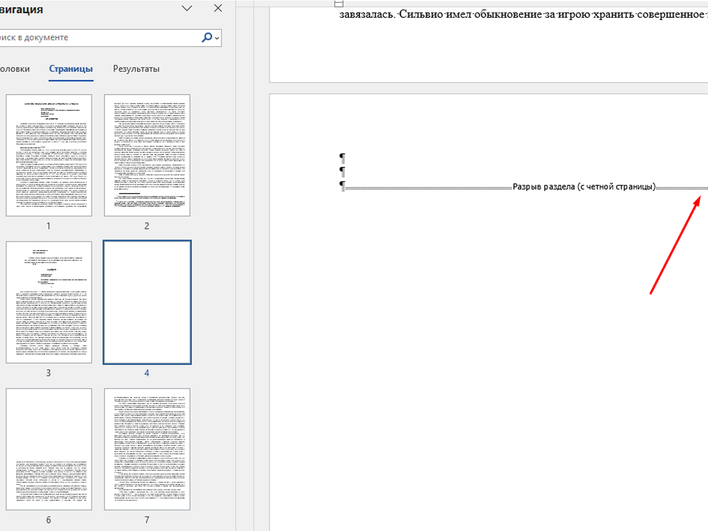Jump to page 7 thumbnail
708x531 pixels.
(x=147, y=449)
